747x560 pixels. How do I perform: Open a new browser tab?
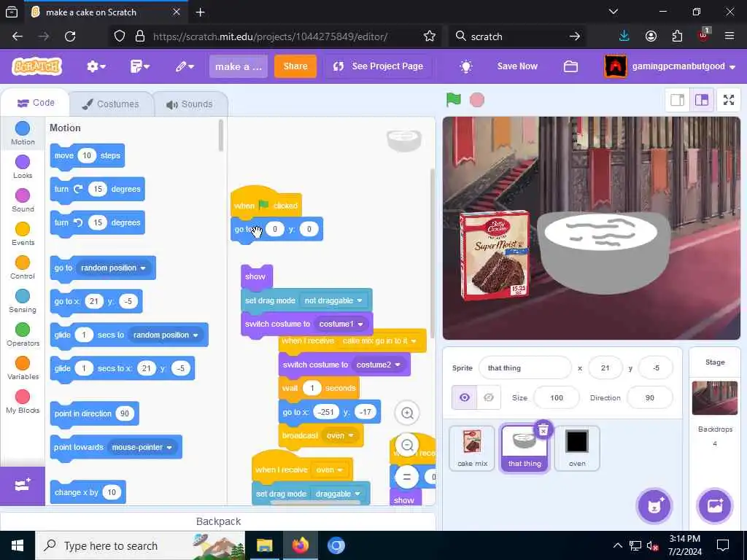200,12
